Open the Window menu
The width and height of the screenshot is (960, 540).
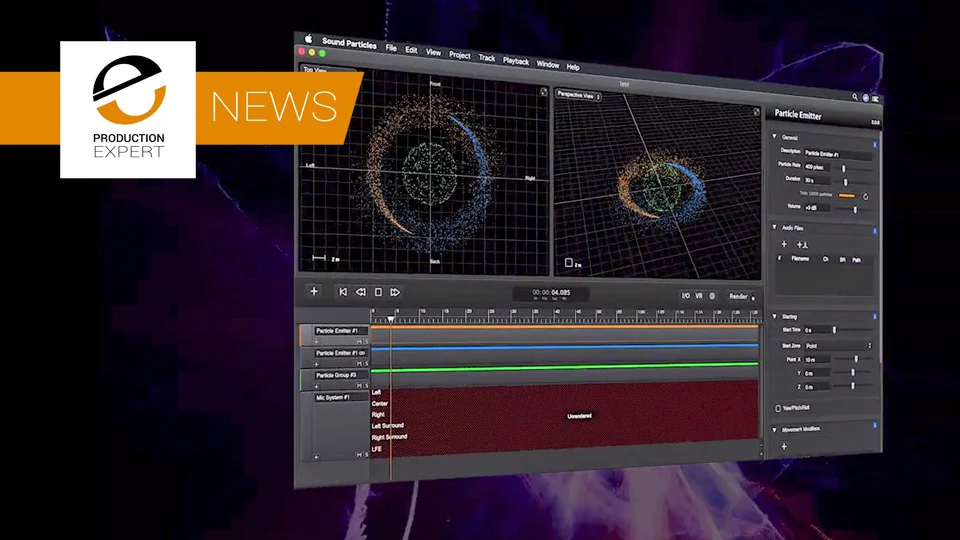click(x=548, y=64)
